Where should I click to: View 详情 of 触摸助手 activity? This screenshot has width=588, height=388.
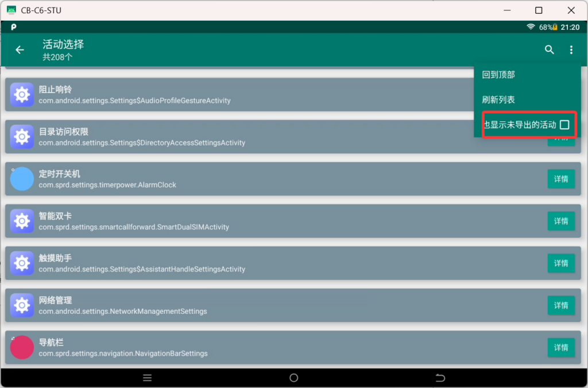coord(561,263)
